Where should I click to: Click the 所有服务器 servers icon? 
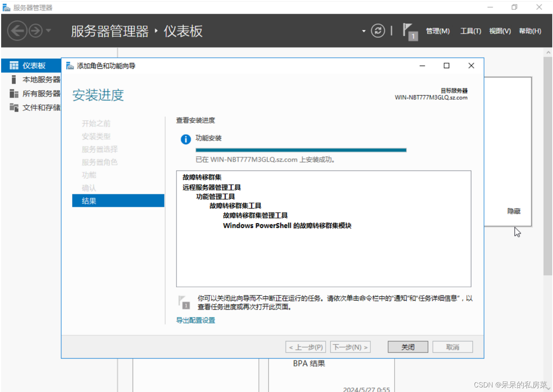pos(14,94)
